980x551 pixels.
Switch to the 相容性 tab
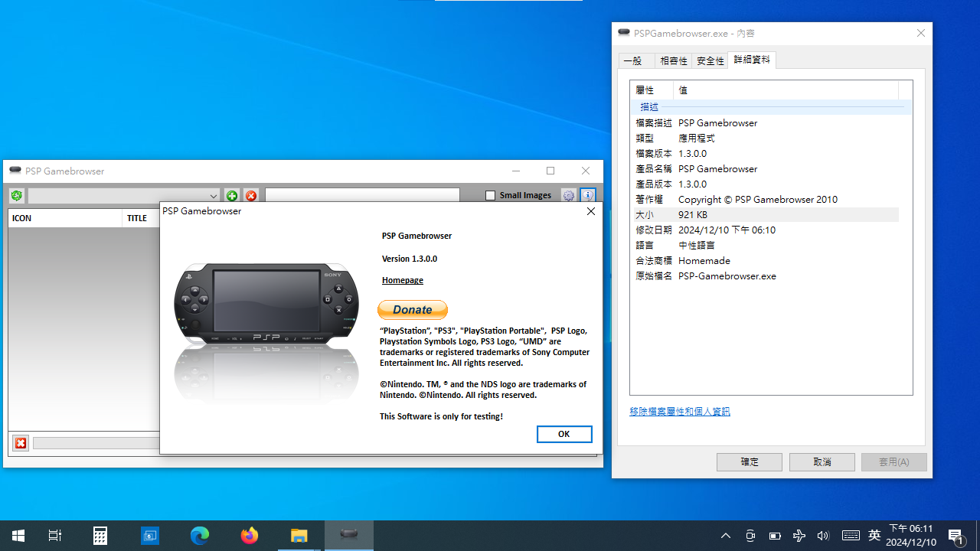[674, 60]
